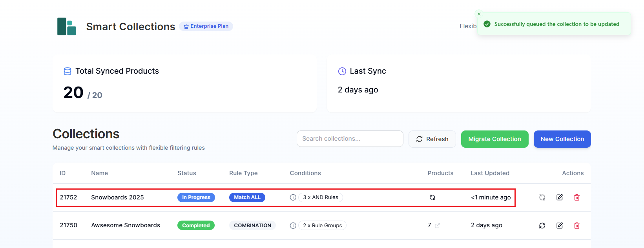This screenshot has width=644, height=248.
Task: Click the Refresh button
Action: click(x=432, y=139)
